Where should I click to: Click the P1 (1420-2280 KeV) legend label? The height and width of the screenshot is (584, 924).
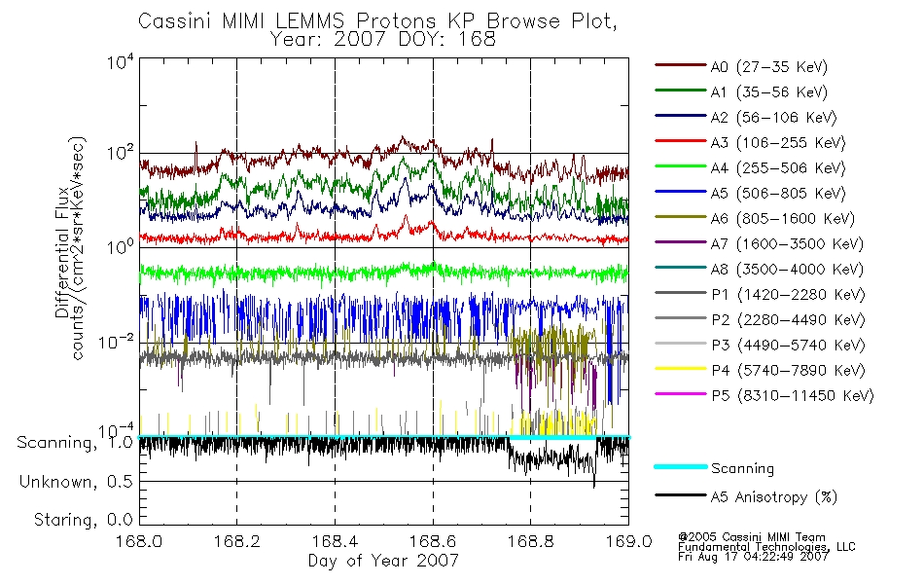pos(788,295)
